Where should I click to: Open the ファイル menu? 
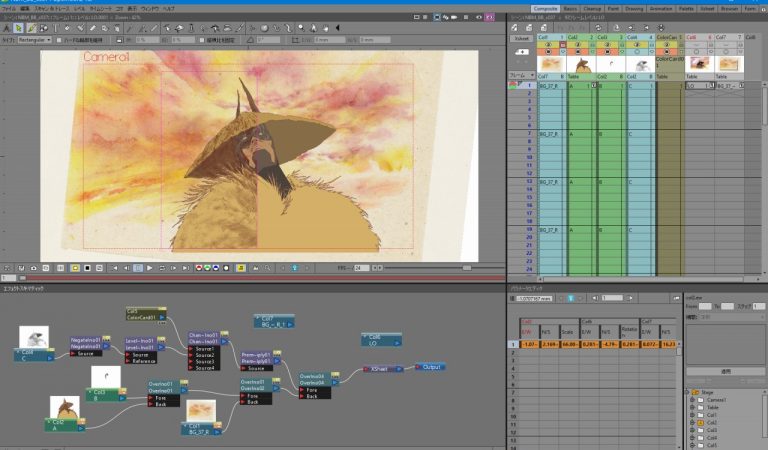coord(9,9)
